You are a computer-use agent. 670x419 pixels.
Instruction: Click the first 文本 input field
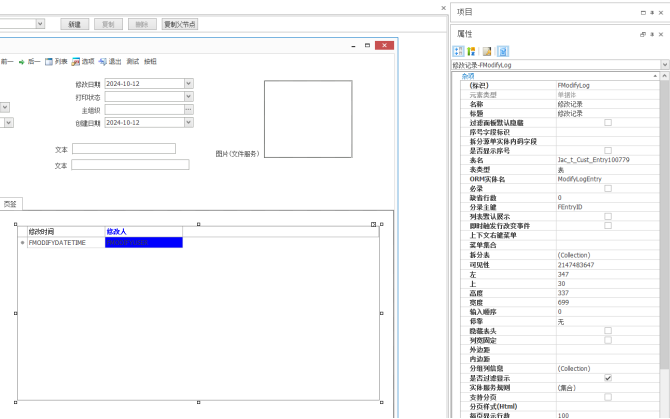click(123, 149)
